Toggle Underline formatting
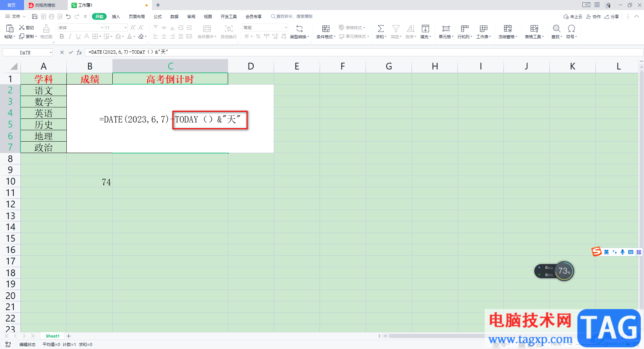Screen dimensions: 644x349 pos(78,36)
